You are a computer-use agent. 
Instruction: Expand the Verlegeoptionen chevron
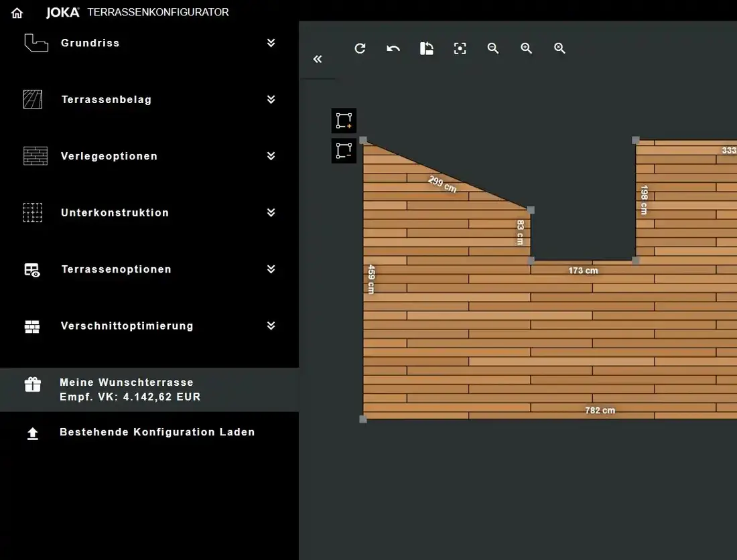pos(271,156)
